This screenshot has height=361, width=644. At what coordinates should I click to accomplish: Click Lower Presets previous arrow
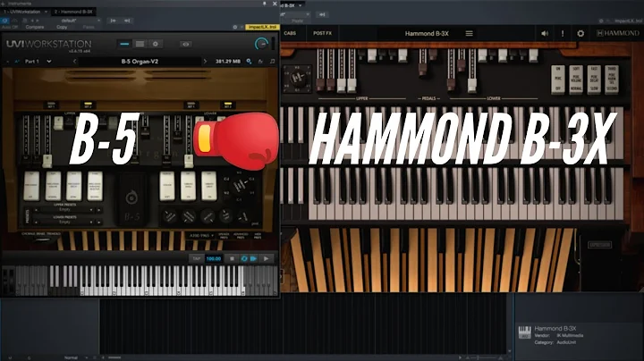(36, 222)
